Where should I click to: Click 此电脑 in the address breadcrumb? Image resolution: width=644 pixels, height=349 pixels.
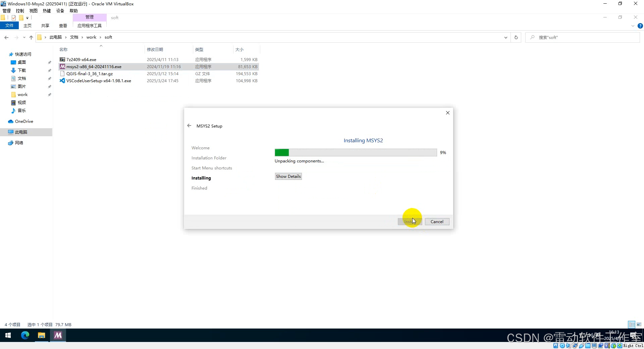(56, 37)
